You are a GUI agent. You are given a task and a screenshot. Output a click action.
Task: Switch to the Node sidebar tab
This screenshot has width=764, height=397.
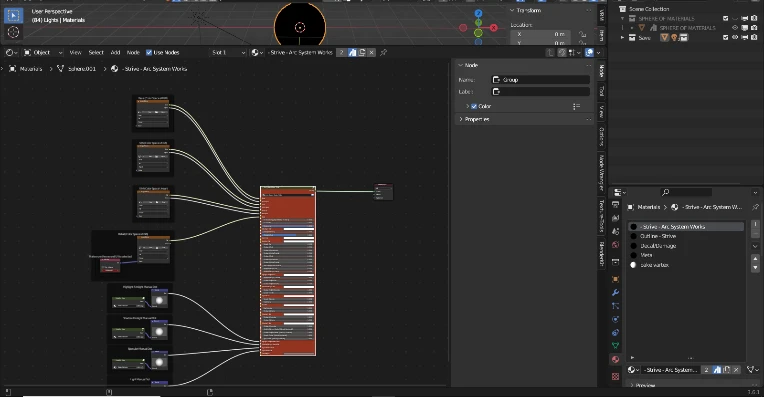[x=602, y=71]
